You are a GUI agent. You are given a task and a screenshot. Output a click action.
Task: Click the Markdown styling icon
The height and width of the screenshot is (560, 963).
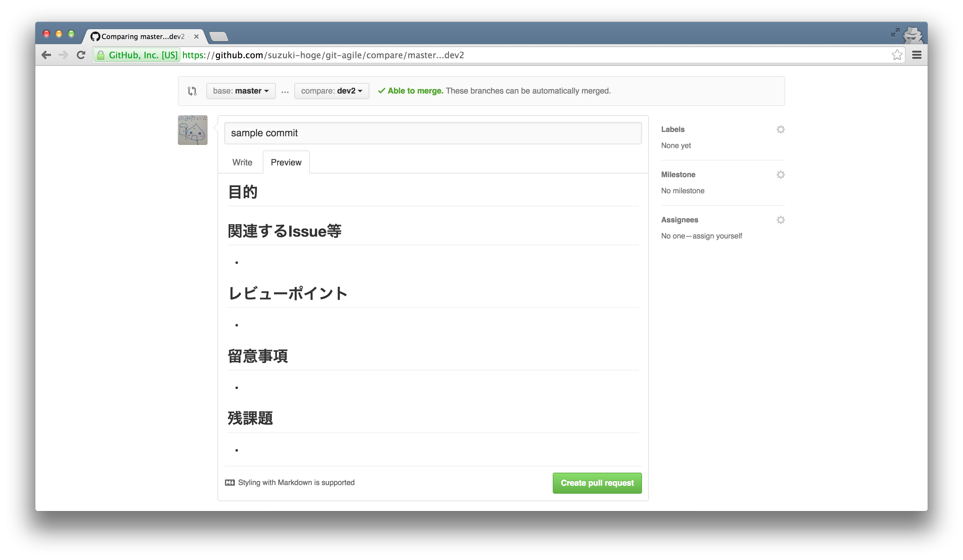pos(229,483)
